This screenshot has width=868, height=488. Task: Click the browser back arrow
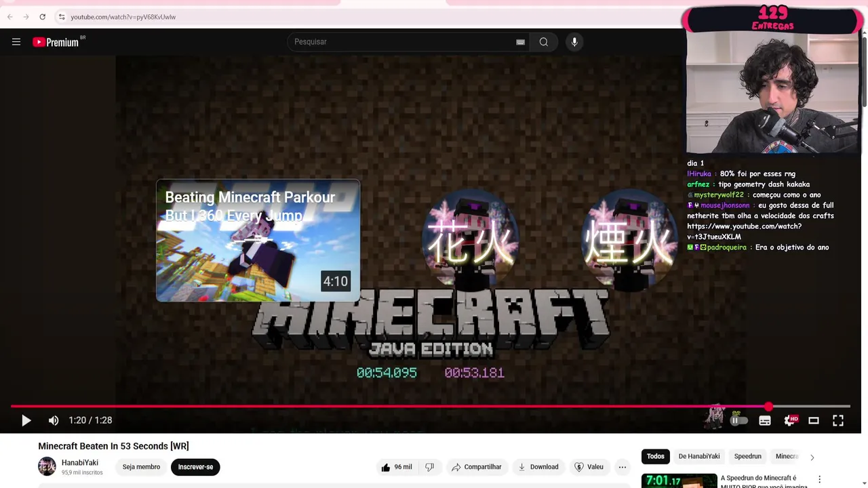click(x=9, y=17)
